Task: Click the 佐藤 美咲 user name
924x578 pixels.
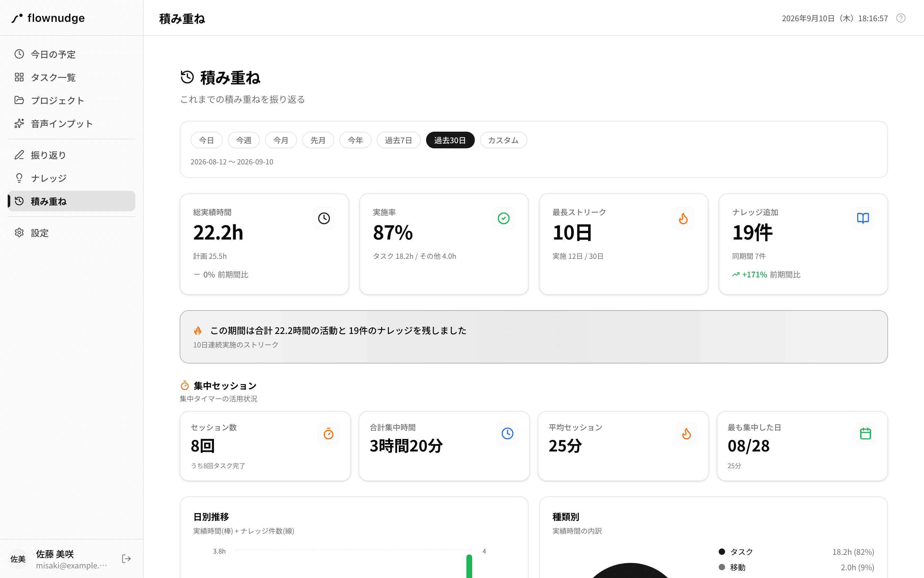Action: pyautogui.click(x=55, y=554)
